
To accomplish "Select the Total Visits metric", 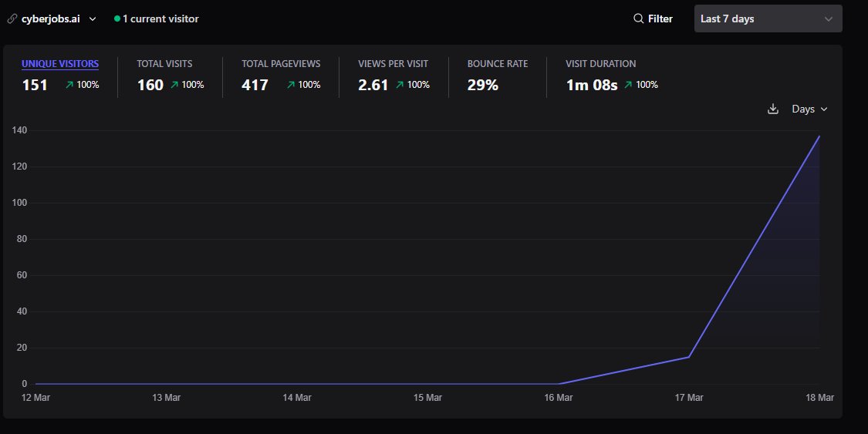I will 164,63.
